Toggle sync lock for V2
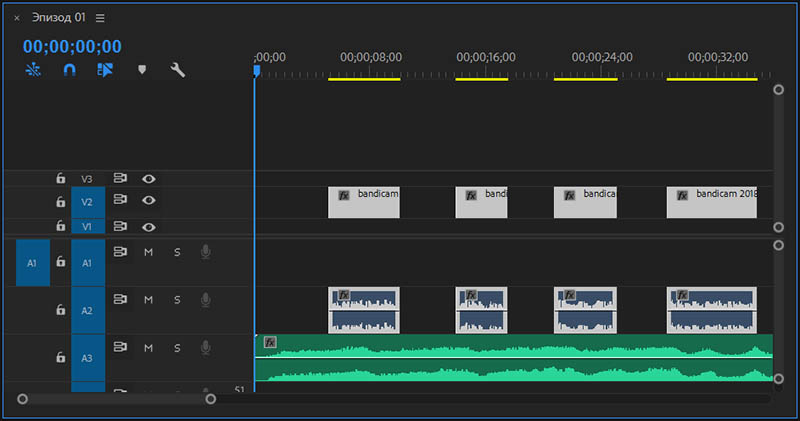This screenshot has width=800, height=421. pyautogui.click(x=120, y=199)
